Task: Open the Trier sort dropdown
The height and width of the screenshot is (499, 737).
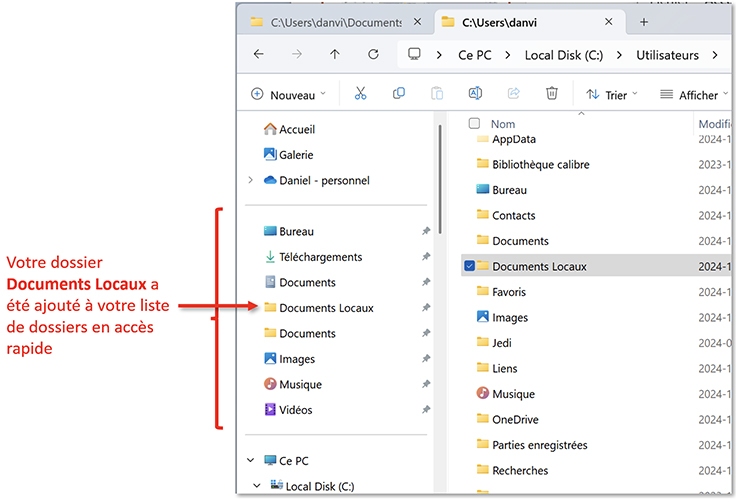Action: (x=611, y=95)
